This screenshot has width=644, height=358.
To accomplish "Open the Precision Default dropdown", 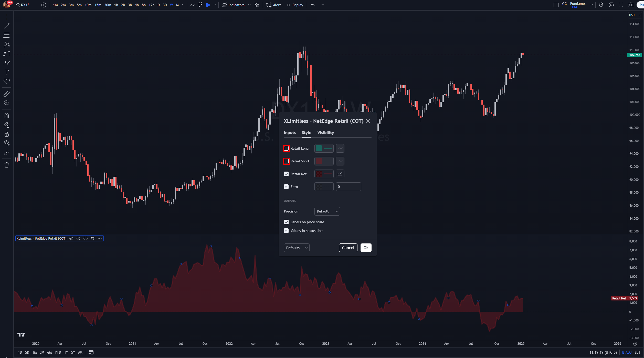I will (327, 211).
